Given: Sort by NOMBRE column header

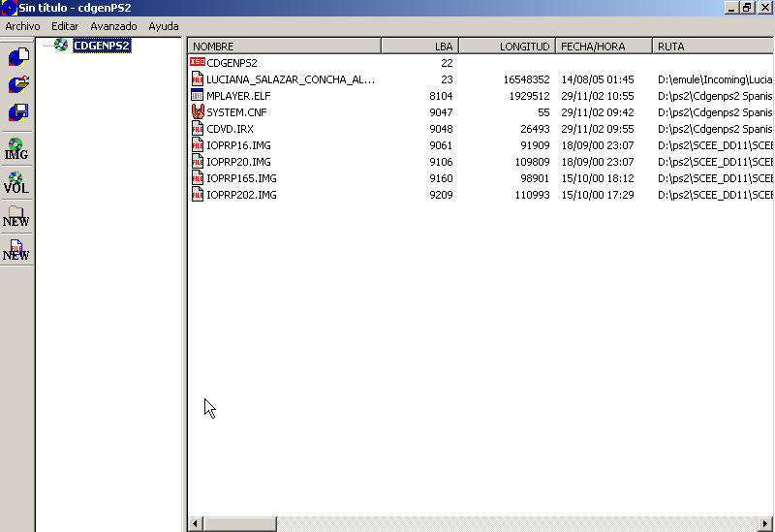Looking at the screenshot, I should click(x=285, y=46).
